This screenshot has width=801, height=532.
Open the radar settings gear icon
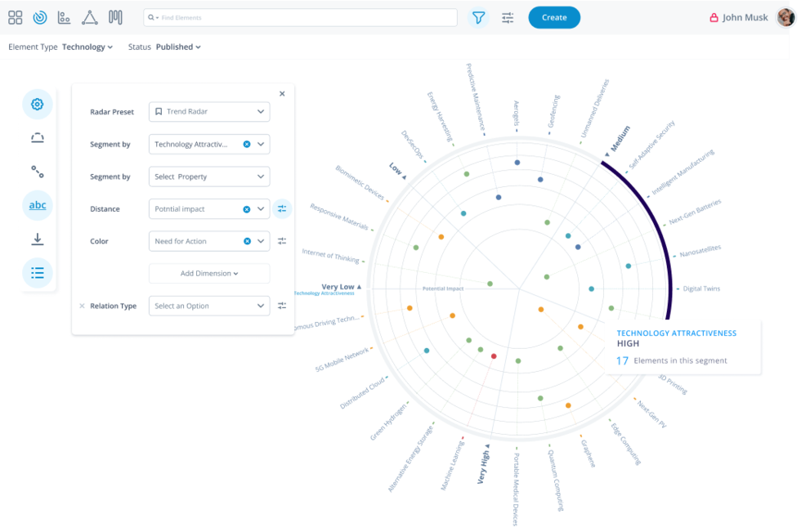pos(38,105)
